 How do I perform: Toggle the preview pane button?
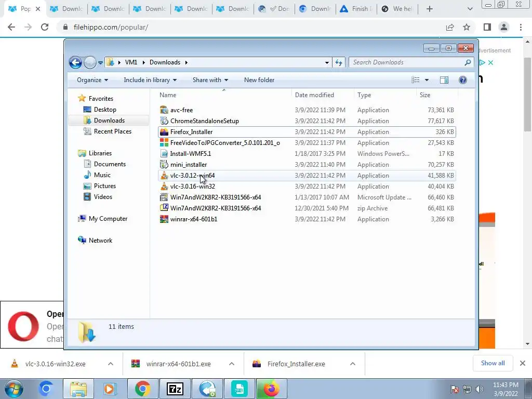pyautogui.click(x=444, y=80)
